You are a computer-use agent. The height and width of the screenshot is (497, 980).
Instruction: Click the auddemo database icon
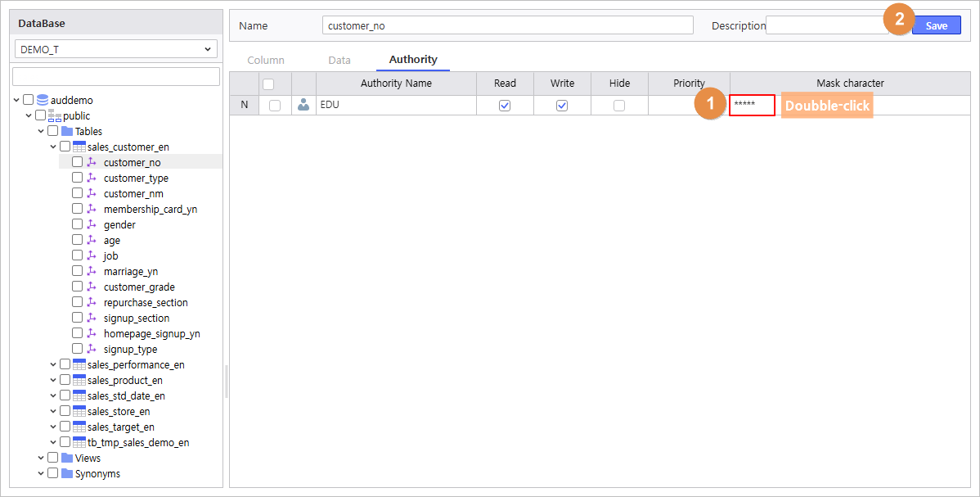coord(43,100)
